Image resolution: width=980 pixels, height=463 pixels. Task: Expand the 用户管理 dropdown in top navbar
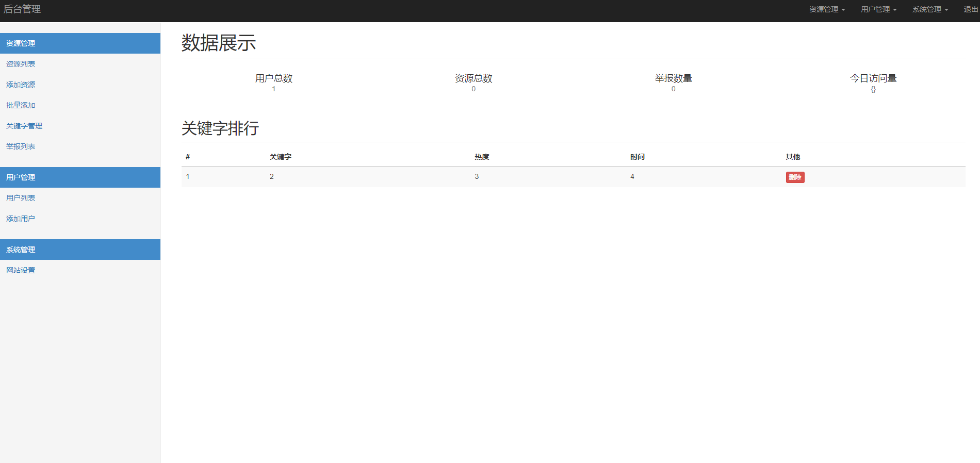pos(878,9)
